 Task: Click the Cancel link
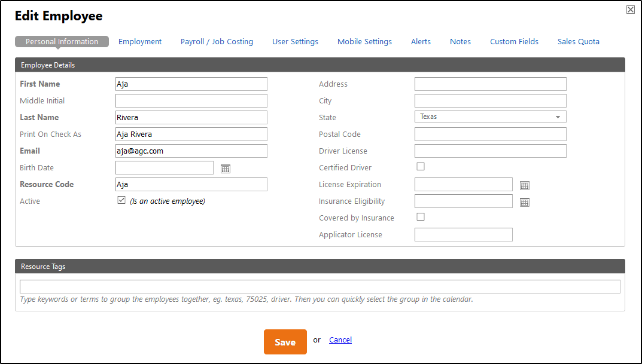click(x=340, y=340)
